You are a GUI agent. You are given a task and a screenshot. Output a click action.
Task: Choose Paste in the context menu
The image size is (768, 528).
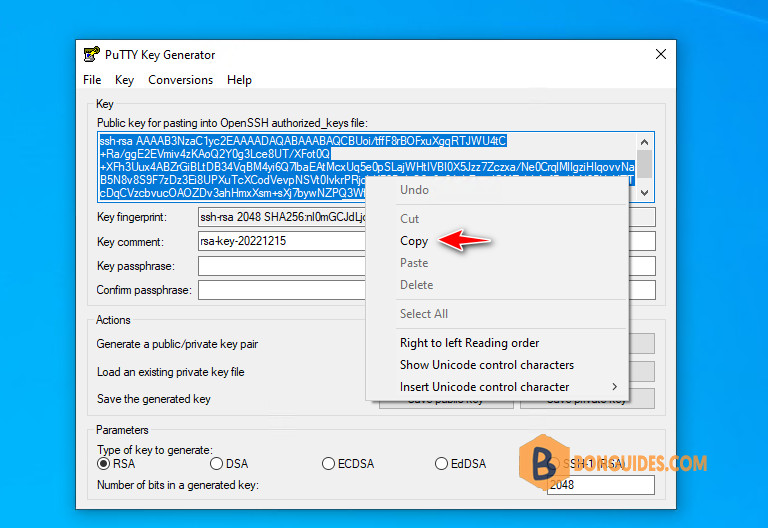(414, 263)
